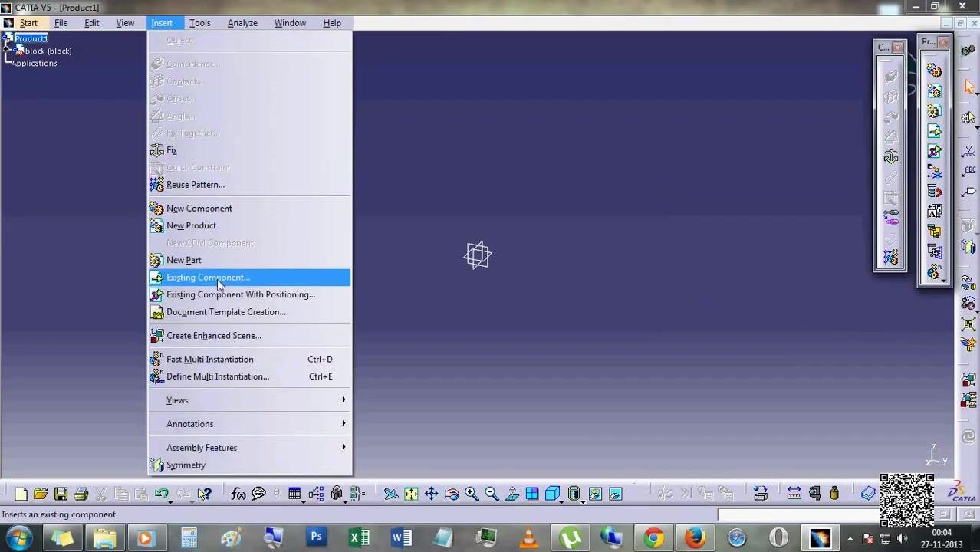
Task: Expand the Annotations submenu
Action: [x=249, y=424]
